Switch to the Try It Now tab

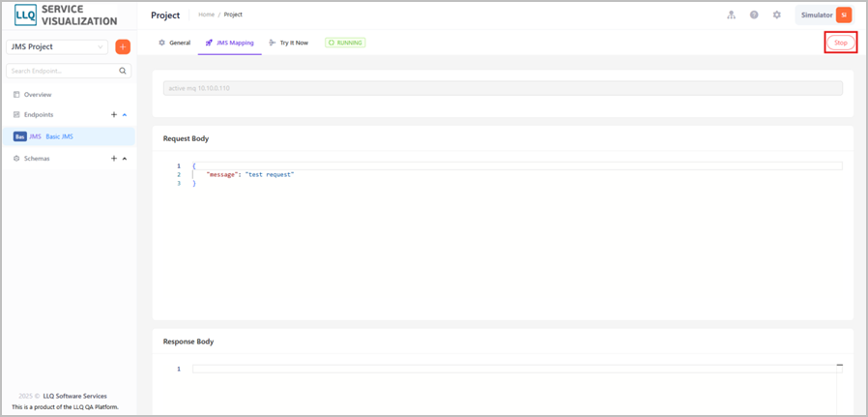[288, 43]
